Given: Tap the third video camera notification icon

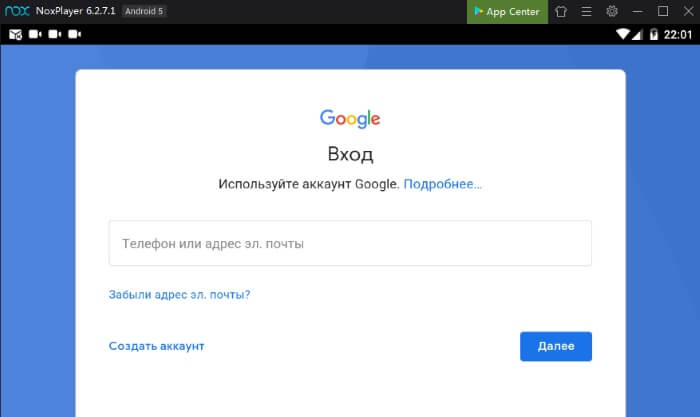Looking at the screenshot, I should point(74,34).
